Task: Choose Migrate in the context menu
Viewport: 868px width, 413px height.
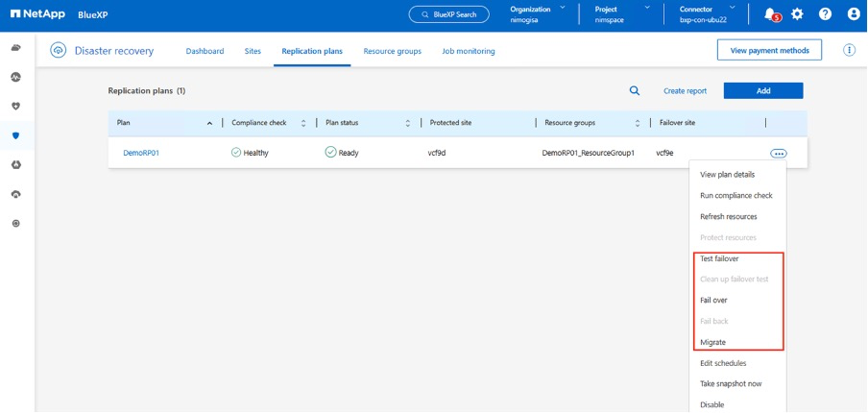Action: [x=712, y=342]
